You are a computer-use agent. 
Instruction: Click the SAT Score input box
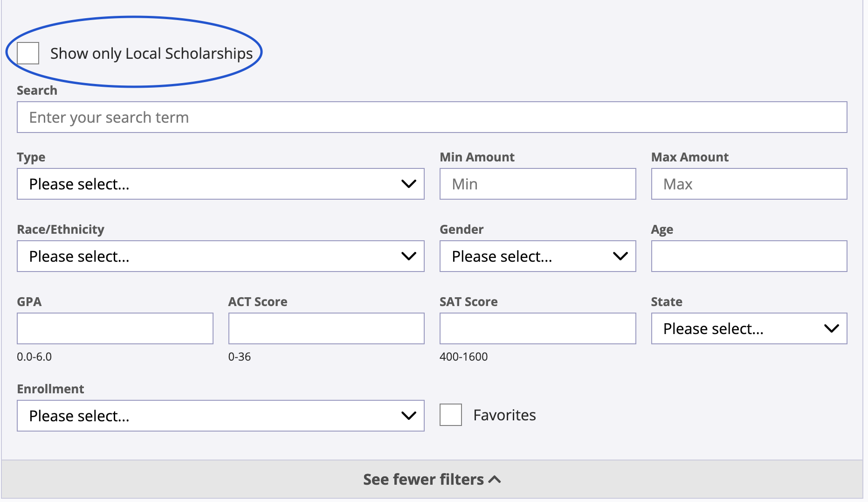537,328
